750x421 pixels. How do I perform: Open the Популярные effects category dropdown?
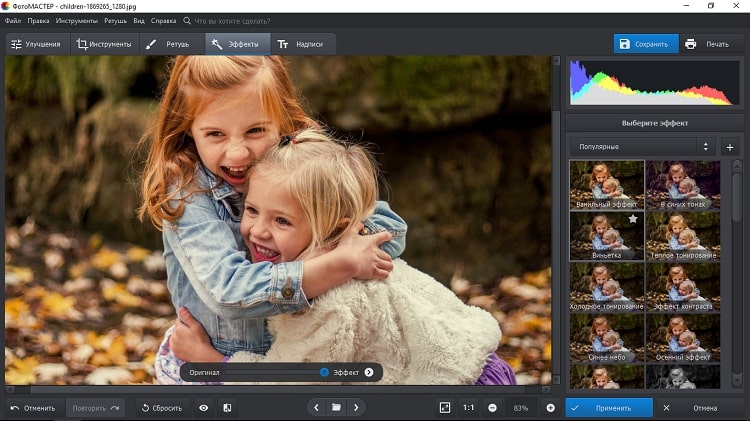(x=642, y=147)
